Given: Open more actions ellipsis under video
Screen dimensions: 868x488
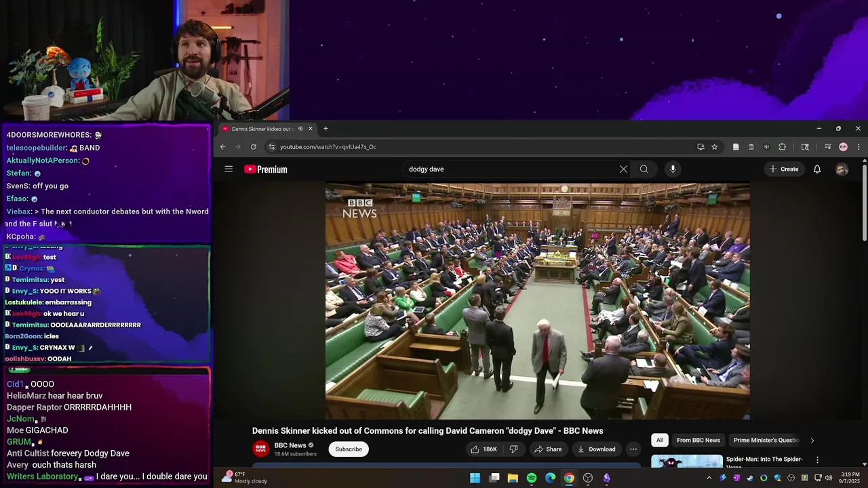Looking at the screenshot, I should click(633, 449).
